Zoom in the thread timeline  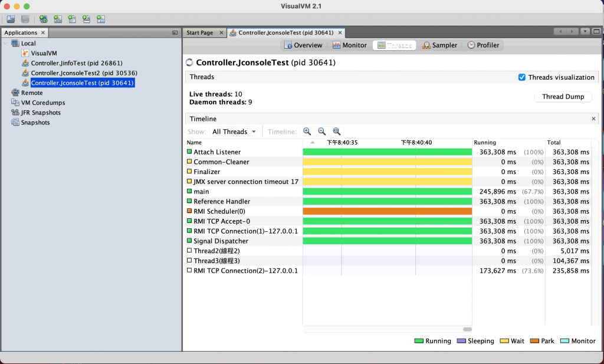307,132
